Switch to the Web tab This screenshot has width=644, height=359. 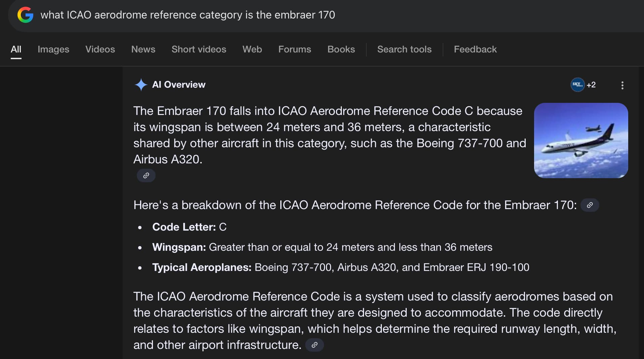[252, 49]
